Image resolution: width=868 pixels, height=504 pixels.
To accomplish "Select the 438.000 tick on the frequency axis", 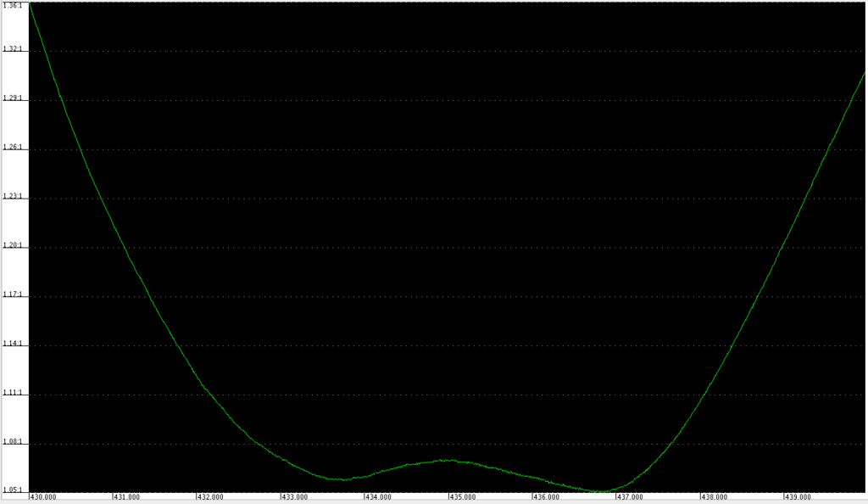I will click(715, 497).
